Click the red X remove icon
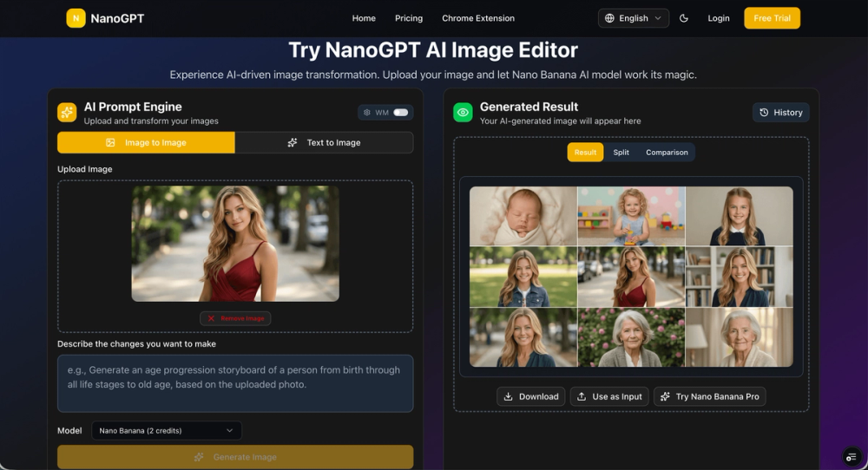Screen dimensions: 868x470 click(211, 318)
